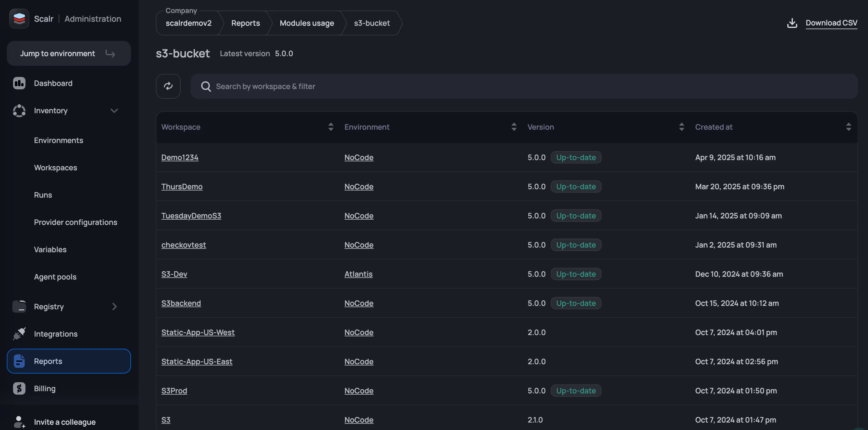
Task: Collapse the Inventory section chevron
Action: [114, 110]
